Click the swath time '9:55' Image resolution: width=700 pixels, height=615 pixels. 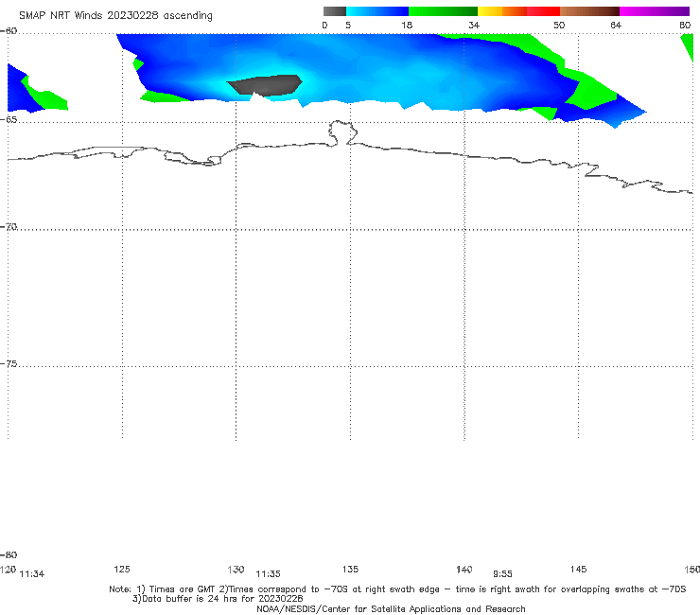pos(502,574)
